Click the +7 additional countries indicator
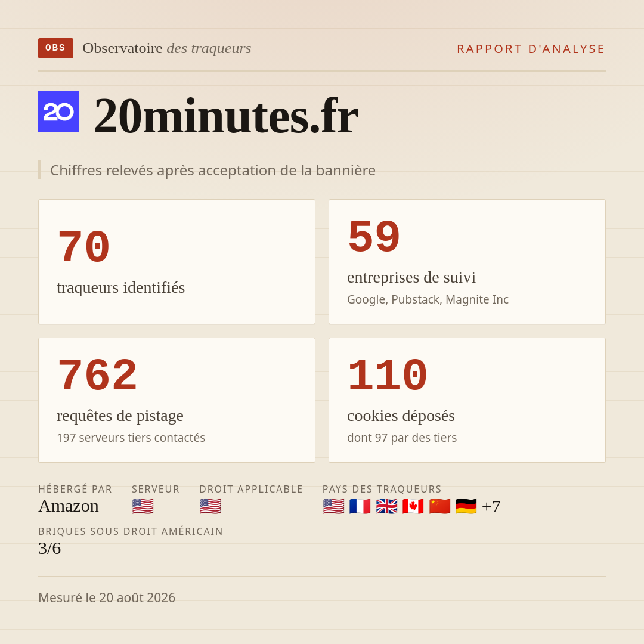The image size is (644, 644). click(x=491, y=506)
